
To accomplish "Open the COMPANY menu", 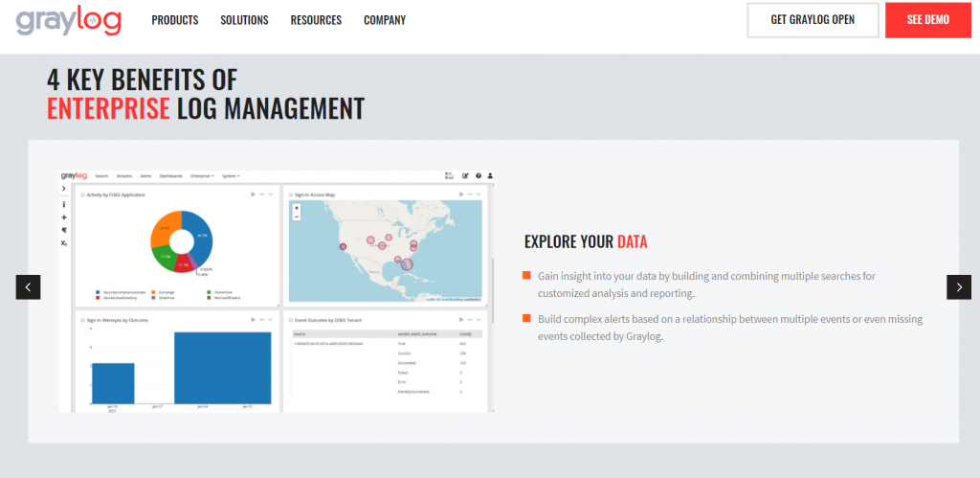I will 385,20.
